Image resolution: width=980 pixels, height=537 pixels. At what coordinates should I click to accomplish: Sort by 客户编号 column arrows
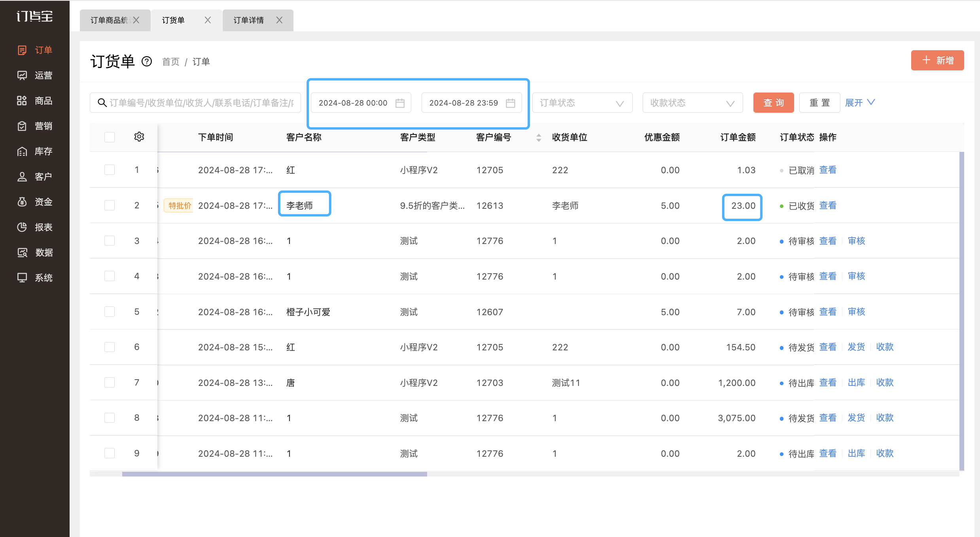tap(539, 137)
